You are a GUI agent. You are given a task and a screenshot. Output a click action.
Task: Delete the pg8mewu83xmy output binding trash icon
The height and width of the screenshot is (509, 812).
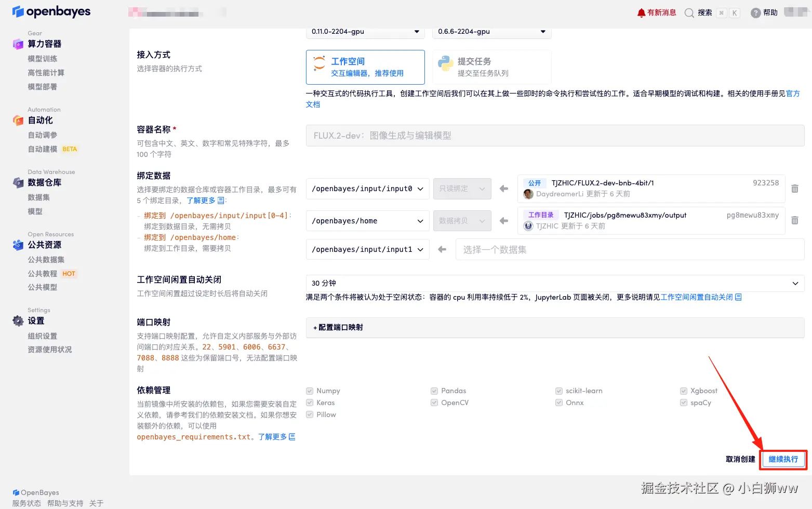795,221
